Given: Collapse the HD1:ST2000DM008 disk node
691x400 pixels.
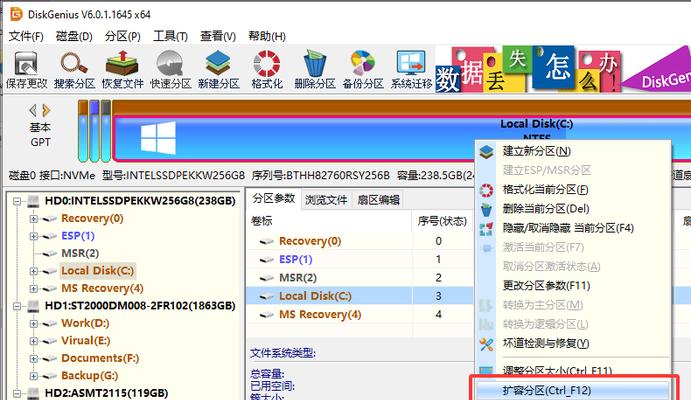Looking at the screenshot, I should (x=17, y=306).
